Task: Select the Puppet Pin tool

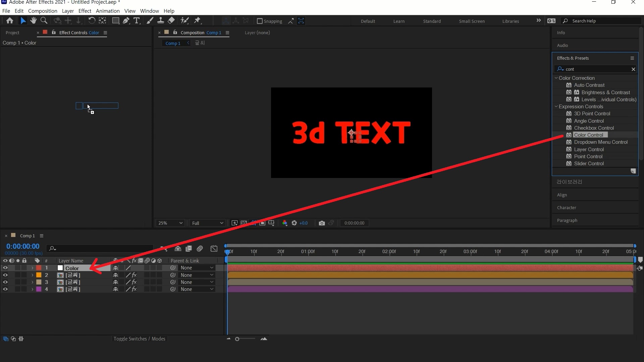Action: (198, 21)
